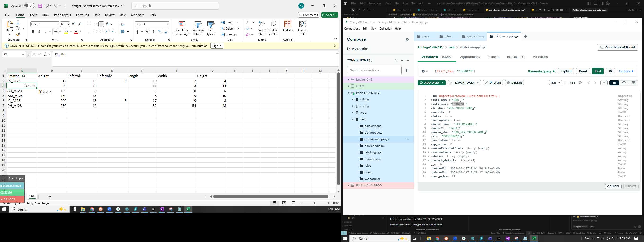This screenshot has height=242, width=644.
Task: Click Generate query link in Compass
Action: [540, 71]
